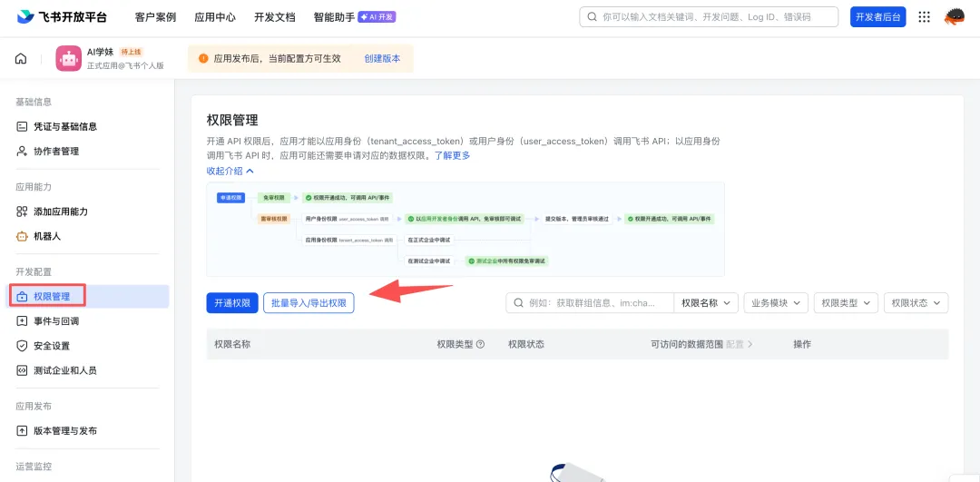Click the 批量导入/导出权限 button
This screenshot has width=980, height=482.
[x=309, y=303]
